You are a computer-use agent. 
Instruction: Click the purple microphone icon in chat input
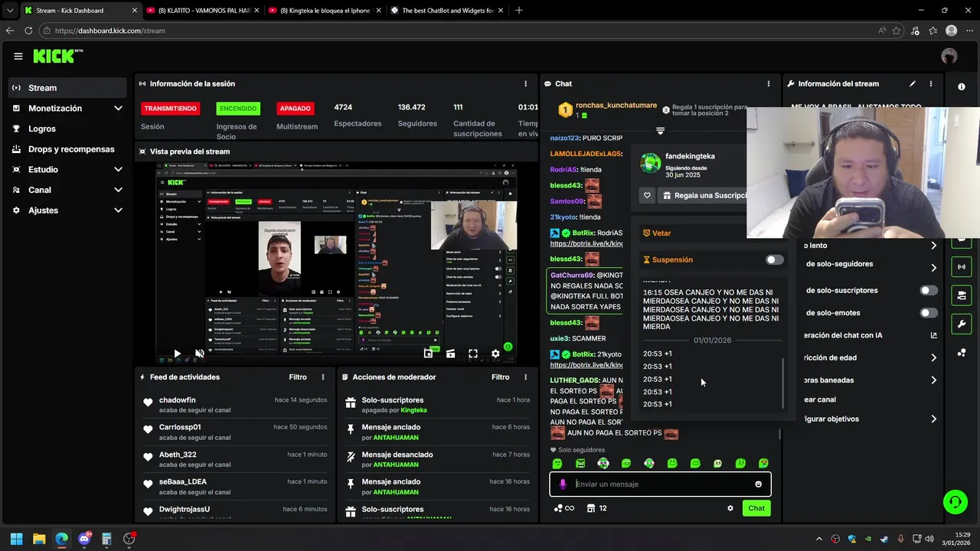(x=563, y=484)
